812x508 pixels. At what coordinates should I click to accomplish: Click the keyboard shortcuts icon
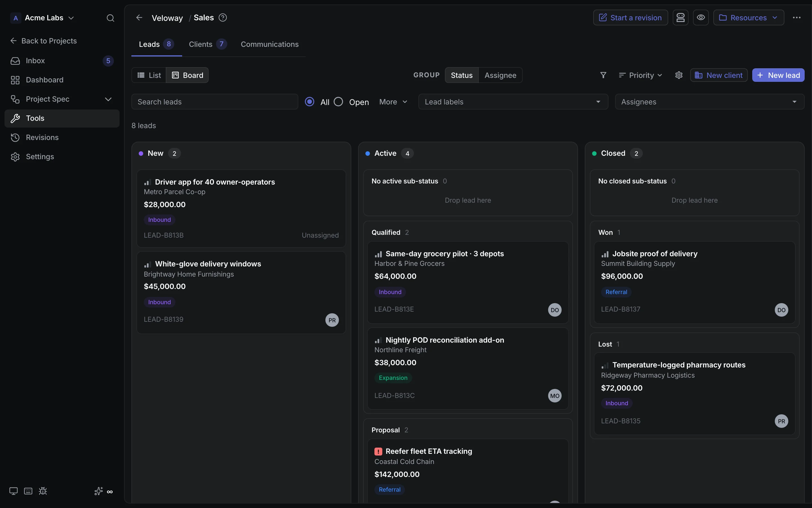click(28, 491)
